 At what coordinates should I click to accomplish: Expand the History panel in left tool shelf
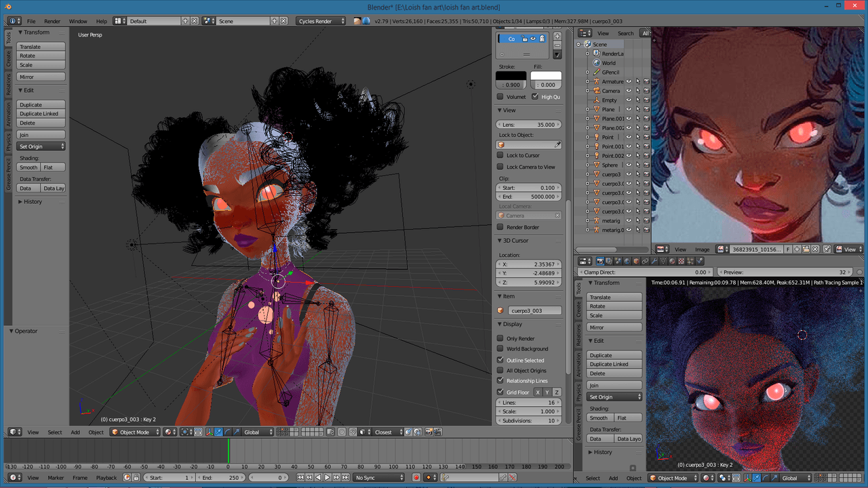(20, 201)
